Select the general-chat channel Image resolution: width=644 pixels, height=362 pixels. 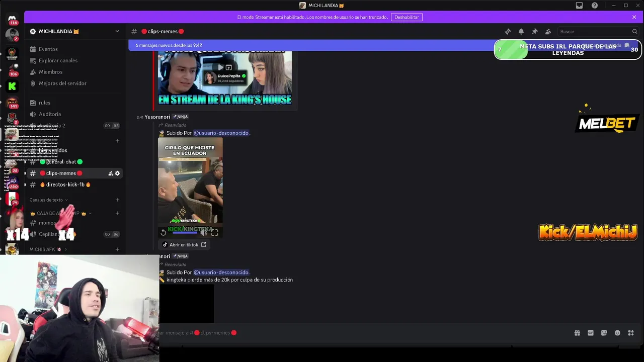(x=61, y=162)
